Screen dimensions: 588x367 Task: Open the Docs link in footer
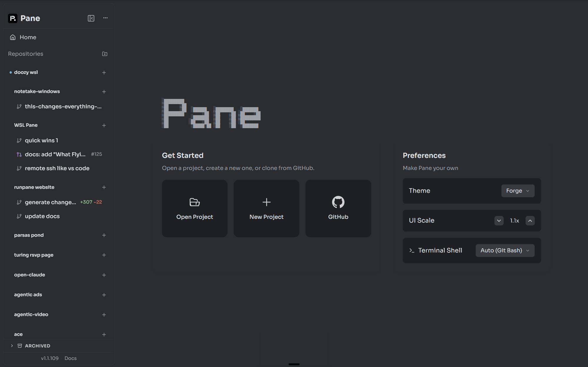pos(70,358)
